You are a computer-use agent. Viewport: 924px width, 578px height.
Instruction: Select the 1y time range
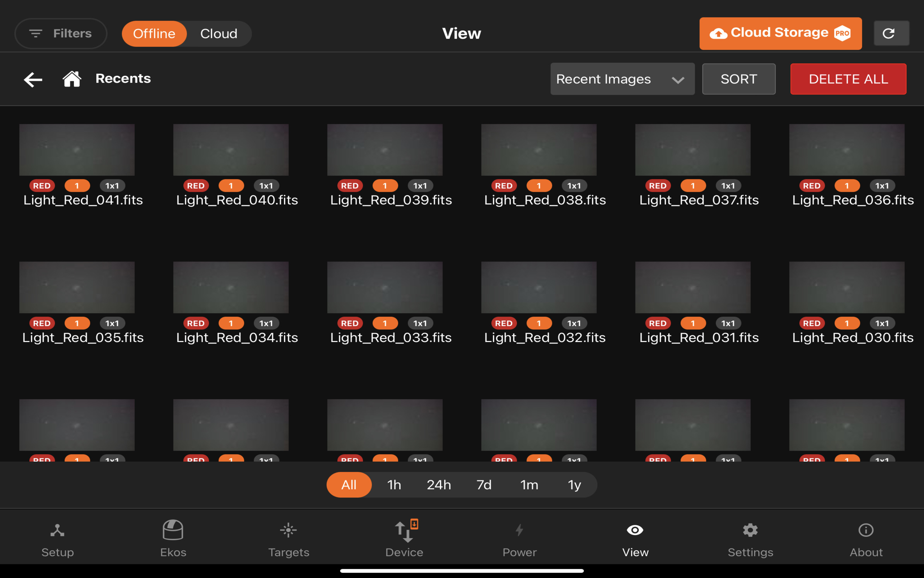574,485
